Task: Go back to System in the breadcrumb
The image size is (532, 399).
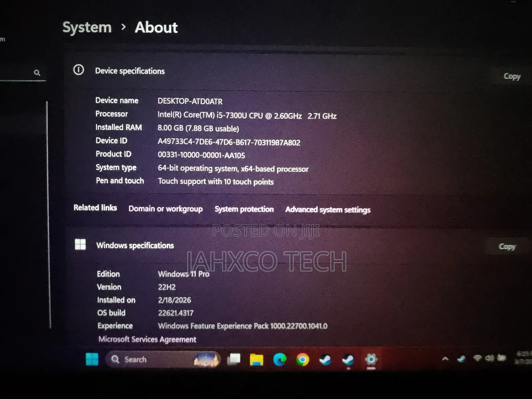Action: (87, 27)
